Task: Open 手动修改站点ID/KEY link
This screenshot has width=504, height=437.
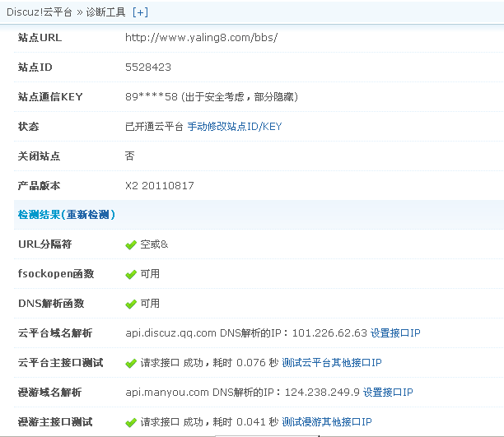Action: 235,127
